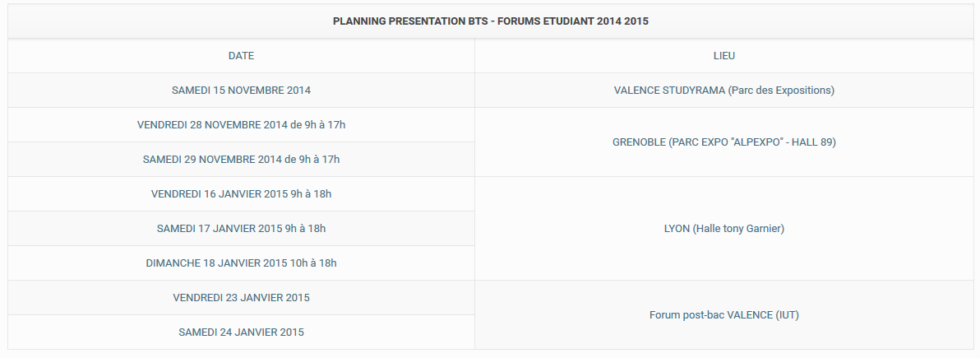Click the GRENOBLE ALPEXPO HALL 89 cell
The width and height of the screenshot is (980, 358).
(723, 142)
